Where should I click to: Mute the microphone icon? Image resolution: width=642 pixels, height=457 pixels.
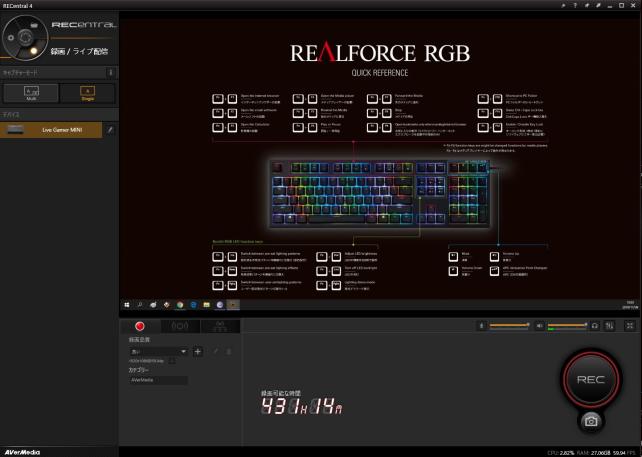[482, 326]
